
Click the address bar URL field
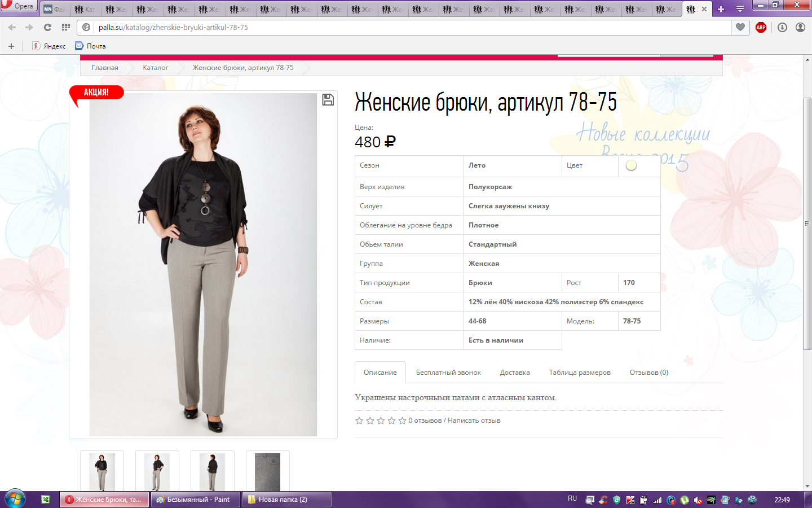[395, 27]
